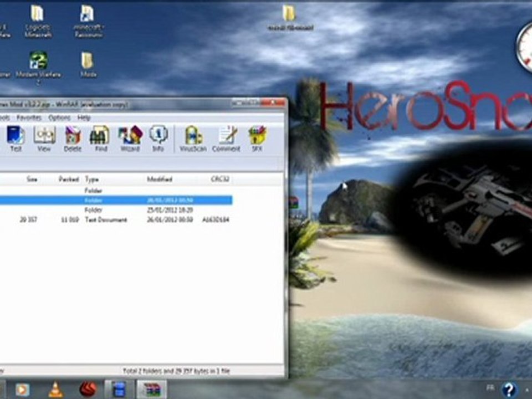Launch the Wizard tool

tap(130, 139)
